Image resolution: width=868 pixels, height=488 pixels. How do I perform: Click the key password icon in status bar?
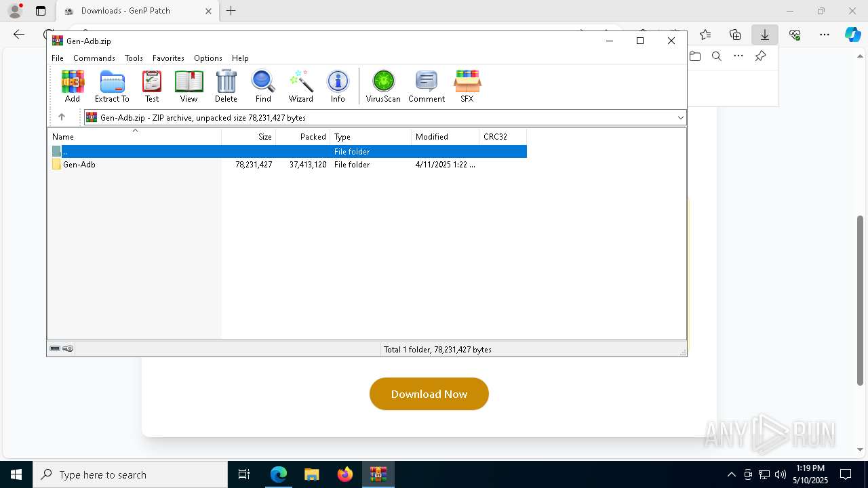68,348
